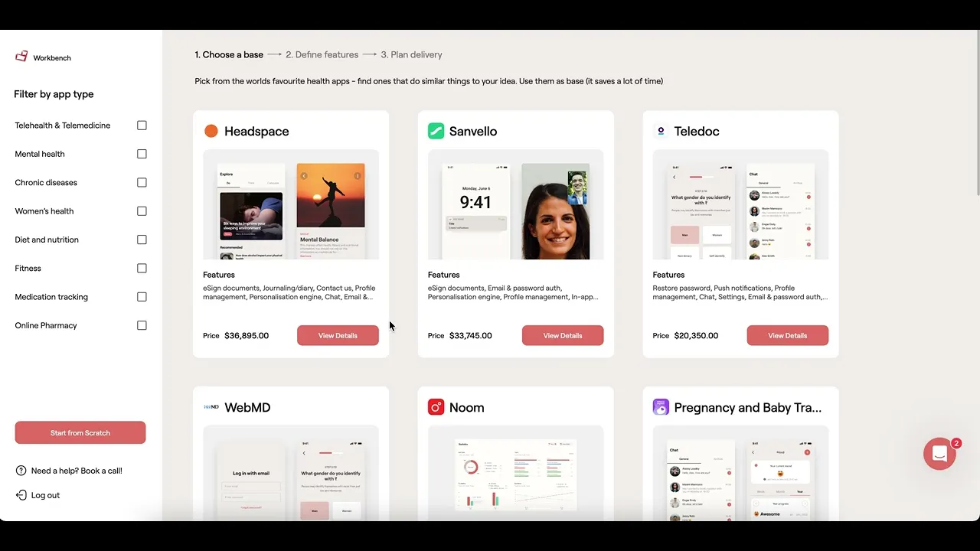The width and height of the screenshot is (980, 551).
Task: Toggle the Women's health checkbox
Action: [142, 211]
